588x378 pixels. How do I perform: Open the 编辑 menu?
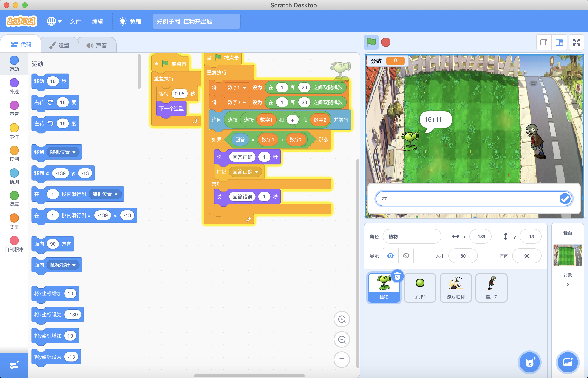point(97,21)
